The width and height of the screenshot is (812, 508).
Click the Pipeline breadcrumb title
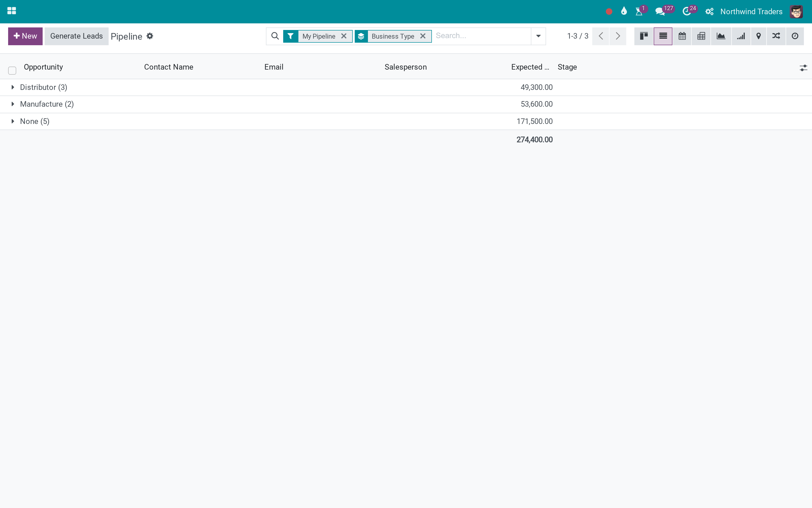point(127,36)
